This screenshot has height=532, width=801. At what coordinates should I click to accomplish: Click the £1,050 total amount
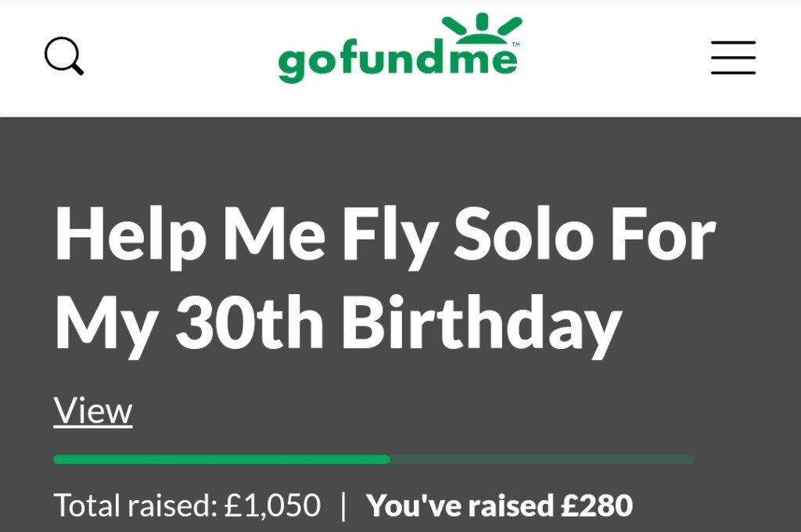(272, 505)
